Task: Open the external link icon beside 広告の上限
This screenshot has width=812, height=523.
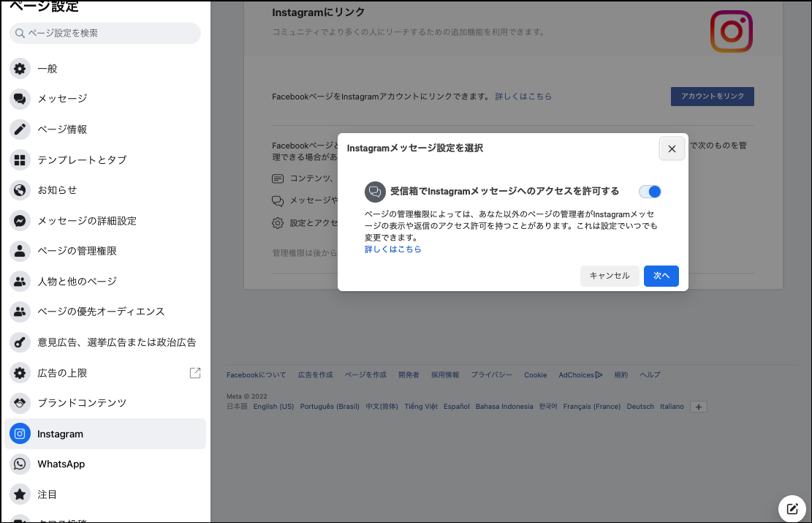Action: pos(195,372)
